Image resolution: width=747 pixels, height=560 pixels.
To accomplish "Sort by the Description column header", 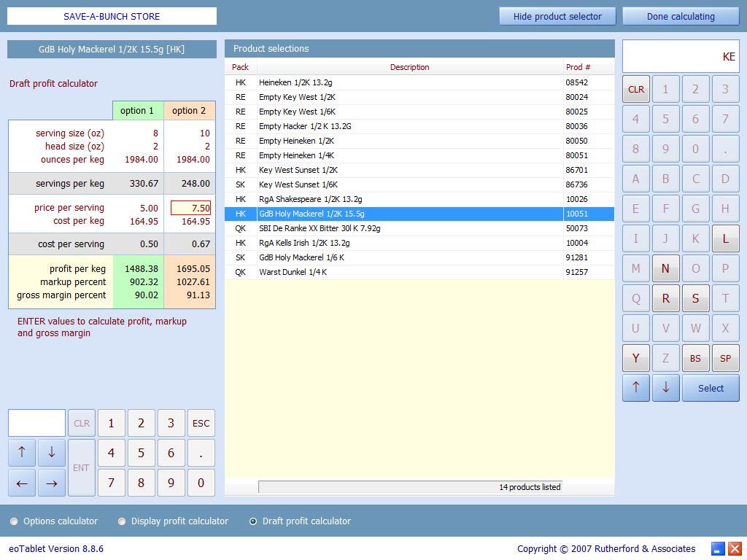I will 410,67.
